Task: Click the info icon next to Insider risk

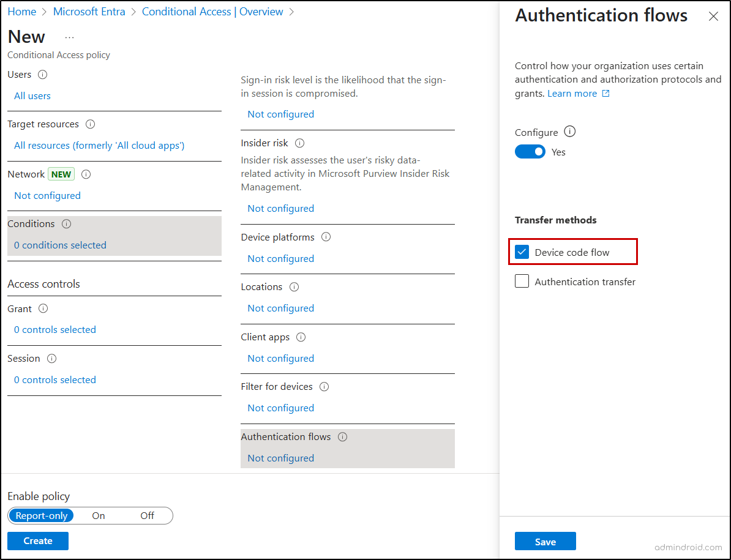Action: point(299,143)
